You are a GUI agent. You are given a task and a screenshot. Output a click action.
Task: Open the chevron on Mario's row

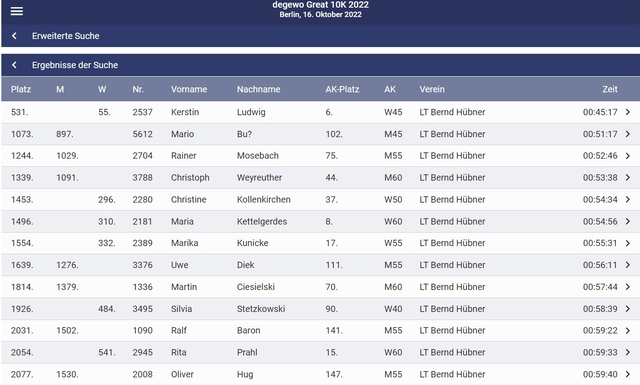click(628, 134)
